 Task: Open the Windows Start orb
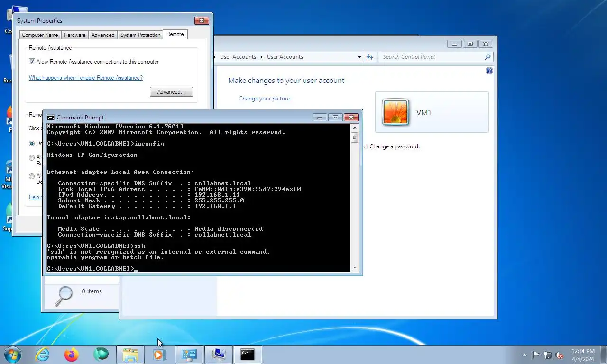click(12, 355)
